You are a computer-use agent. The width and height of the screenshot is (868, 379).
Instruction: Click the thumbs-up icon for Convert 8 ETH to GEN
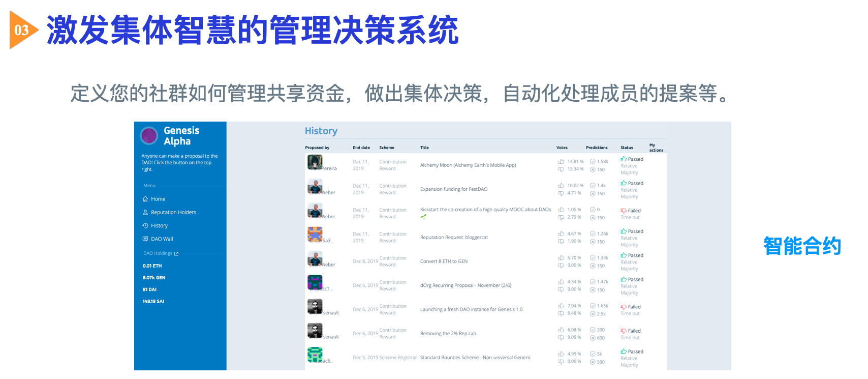tap(562, 257)
